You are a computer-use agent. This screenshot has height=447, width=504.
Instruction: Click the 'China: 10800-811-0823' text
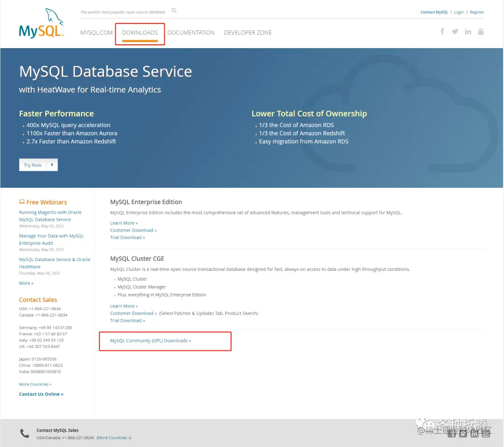coord(41,366)
